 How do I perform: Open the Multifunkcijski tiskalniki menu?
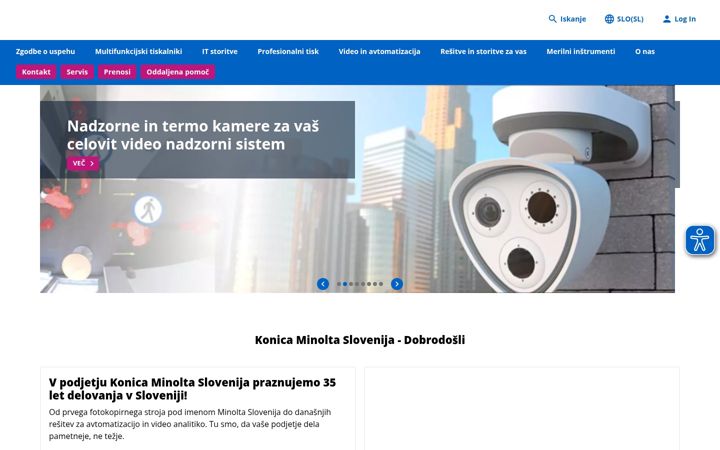coord(139,51)
